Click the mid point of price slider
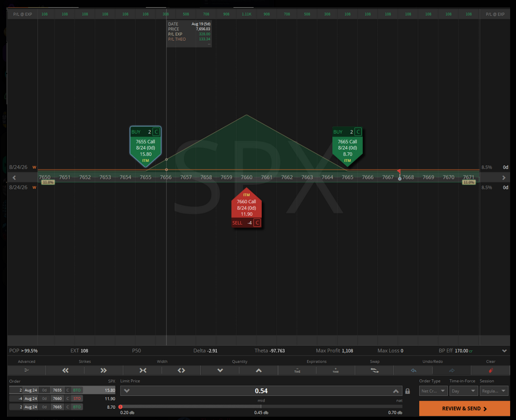The width and height of the screenshot is (516, 420). (x=261, y=407)
